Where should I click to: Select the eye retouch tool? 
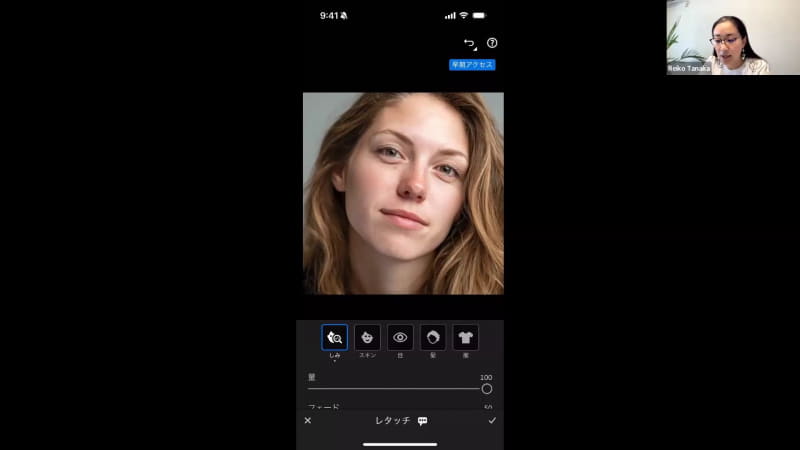point(400,337)
